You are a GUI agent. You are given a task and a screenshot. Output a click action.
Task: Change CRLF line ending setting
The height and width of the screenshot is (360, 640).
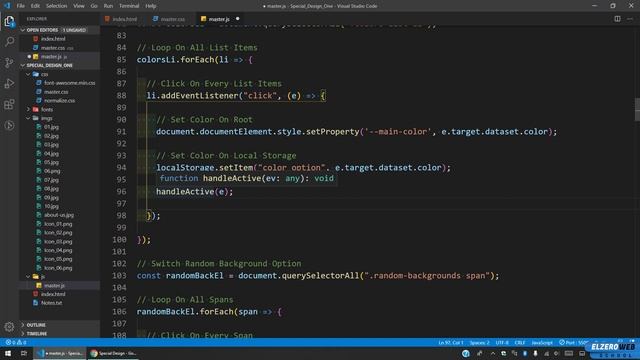point(520,342)
